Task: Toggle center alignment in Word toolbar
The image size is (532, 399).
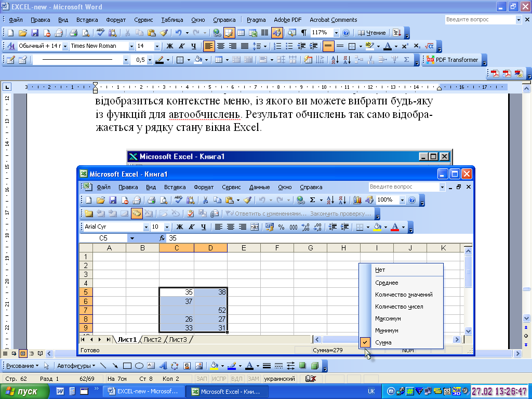Action: pos(220,46)
